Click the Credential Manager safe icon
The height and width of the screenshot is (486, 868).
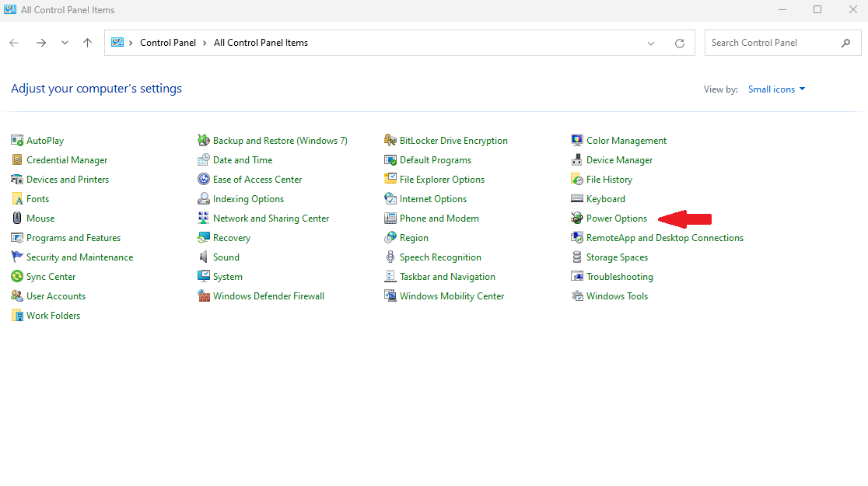[17, 160]
